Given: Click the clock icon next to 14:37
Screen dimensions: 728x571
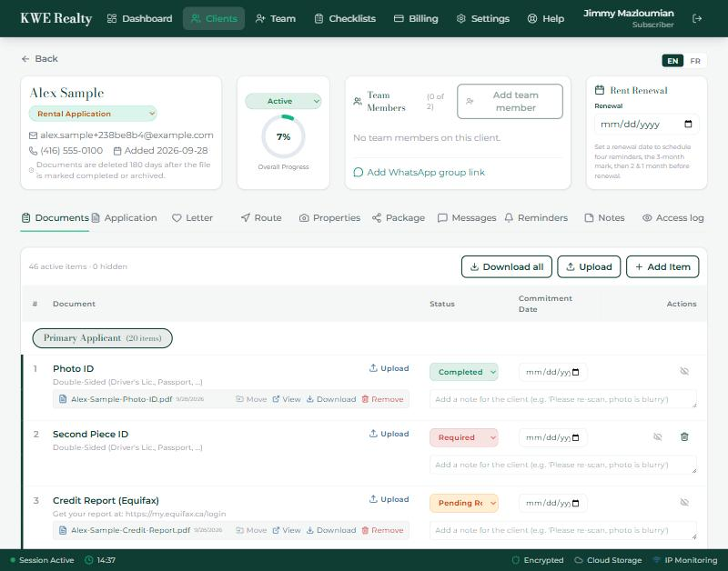Looking at the screenshot, I should click(x=88, y=560).
